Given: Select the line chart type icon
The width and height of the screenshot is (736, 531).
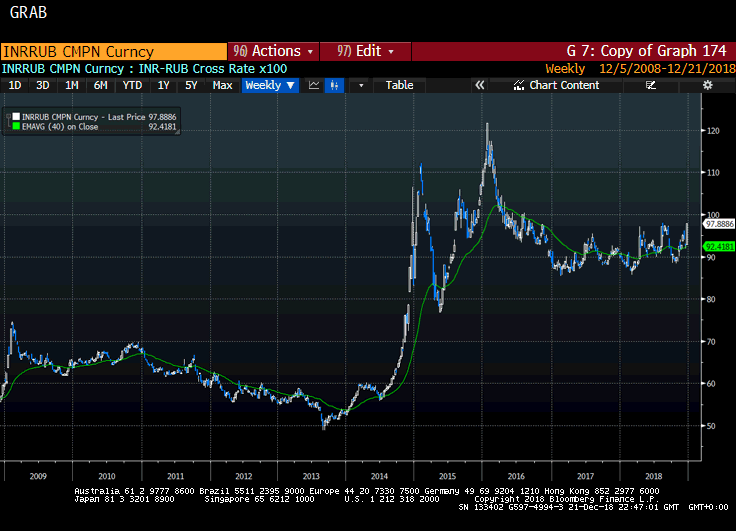Looking at the screenshot, I should click(314, 86).
